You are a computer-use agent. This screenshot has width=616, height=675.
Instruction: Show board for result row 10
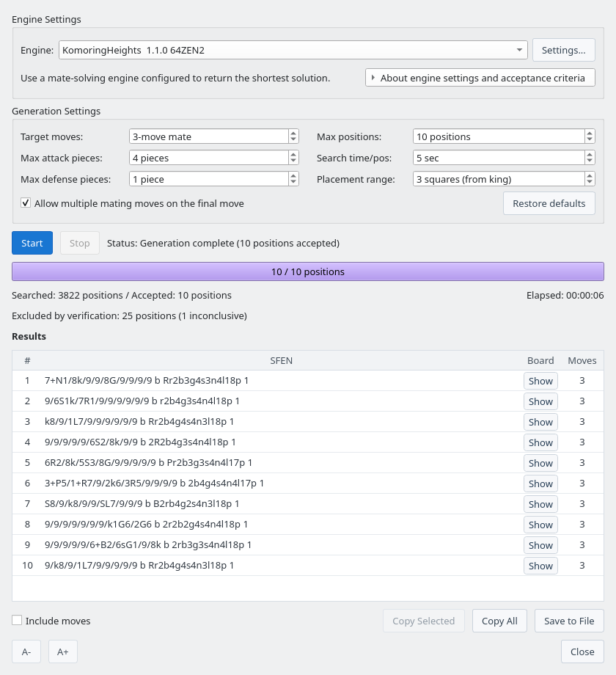click(x=540, y=566)
